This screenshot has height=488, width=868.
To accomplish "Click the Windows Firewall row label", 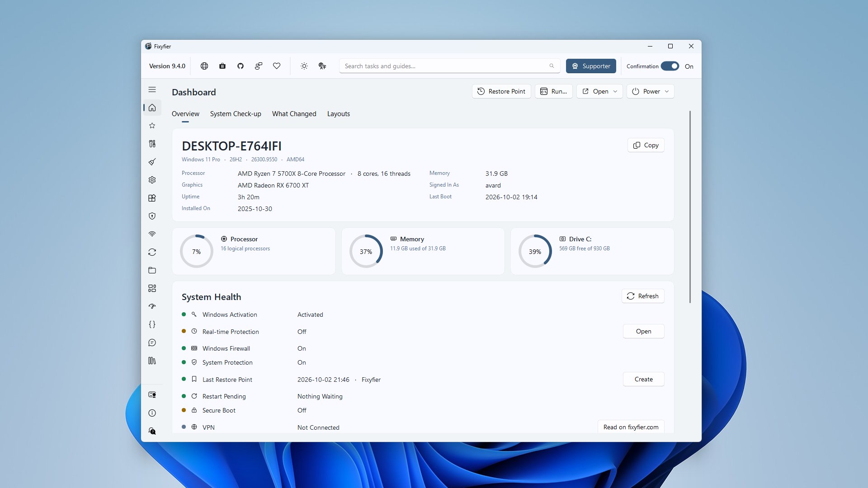I will pyautogui.click(x=226, y=348).
